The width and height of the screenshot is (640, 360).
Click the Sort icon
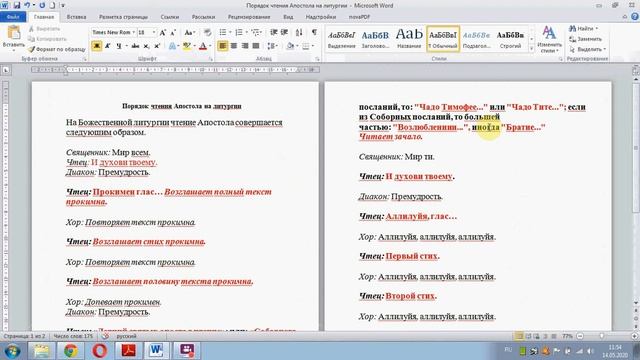click(299, 32)
